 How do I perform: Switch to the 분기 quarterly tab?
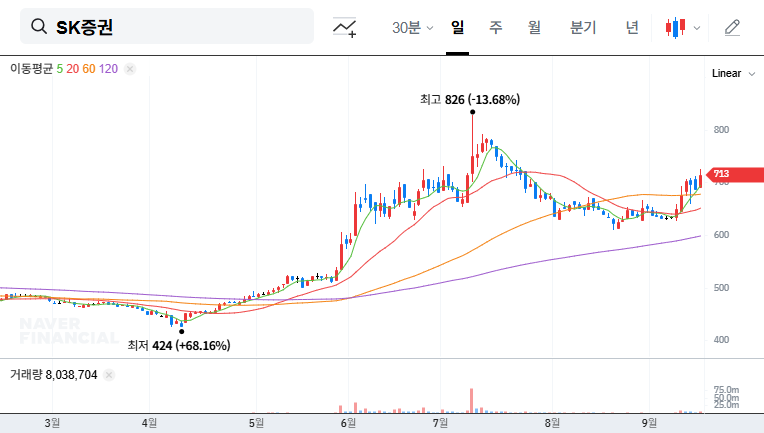coord(583,27)
